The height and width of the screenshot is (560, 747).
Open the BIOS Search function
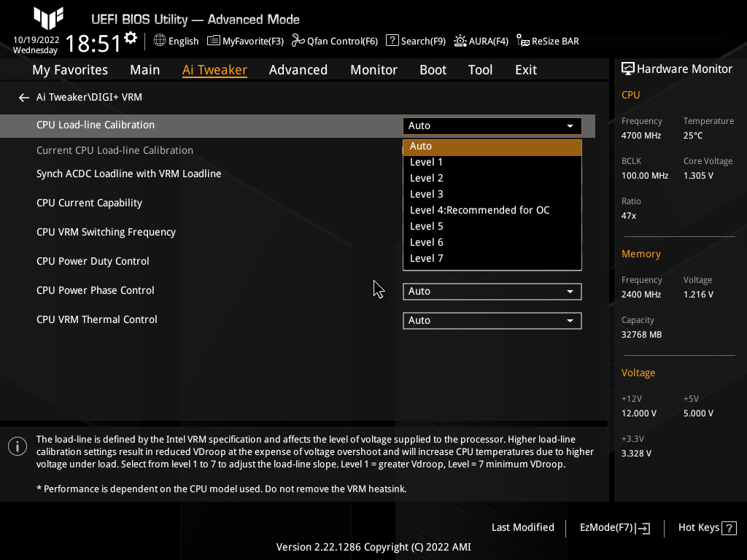tap(415, 41)
